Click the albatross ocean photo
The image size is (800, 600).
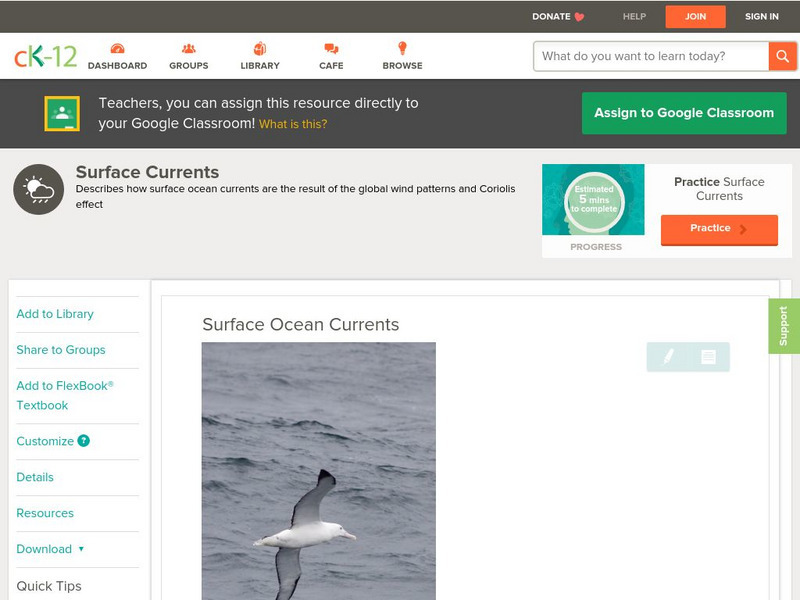pyautogui.click(x=319, y=471)
